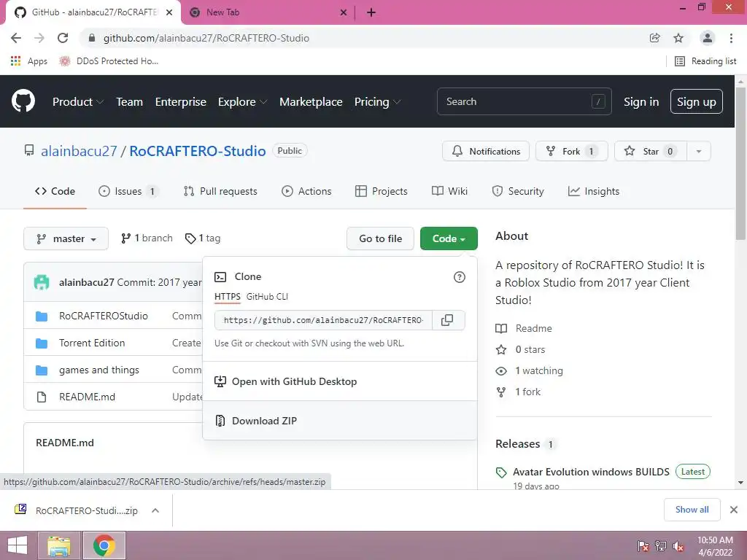
Task: Open the 1 tag link
Action: (203, 238)
